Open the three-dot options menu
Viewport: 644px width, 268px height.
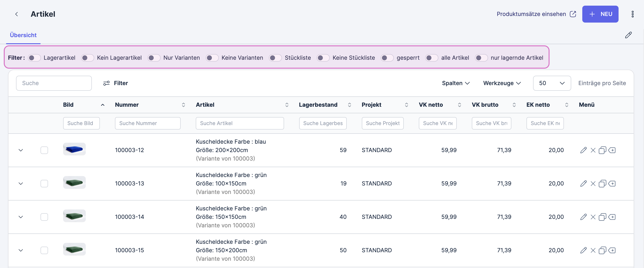pyautogui.click(x=632, y=14)
